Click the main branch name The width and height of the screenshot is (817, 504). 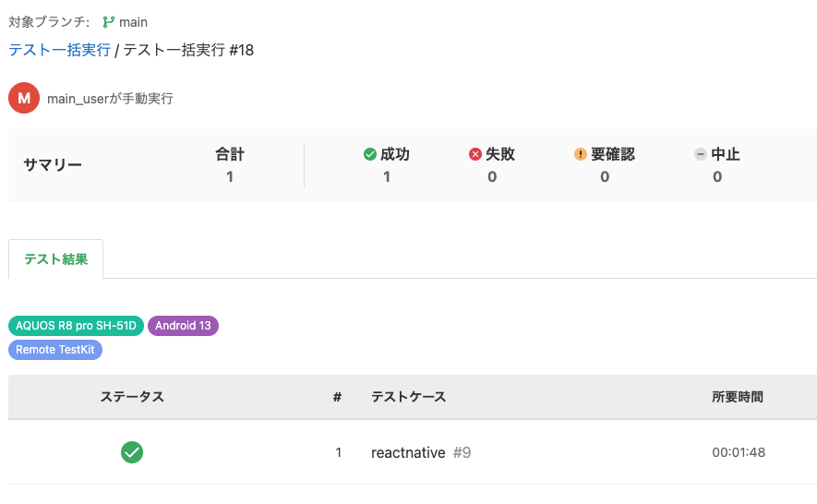tap(133, 22)
